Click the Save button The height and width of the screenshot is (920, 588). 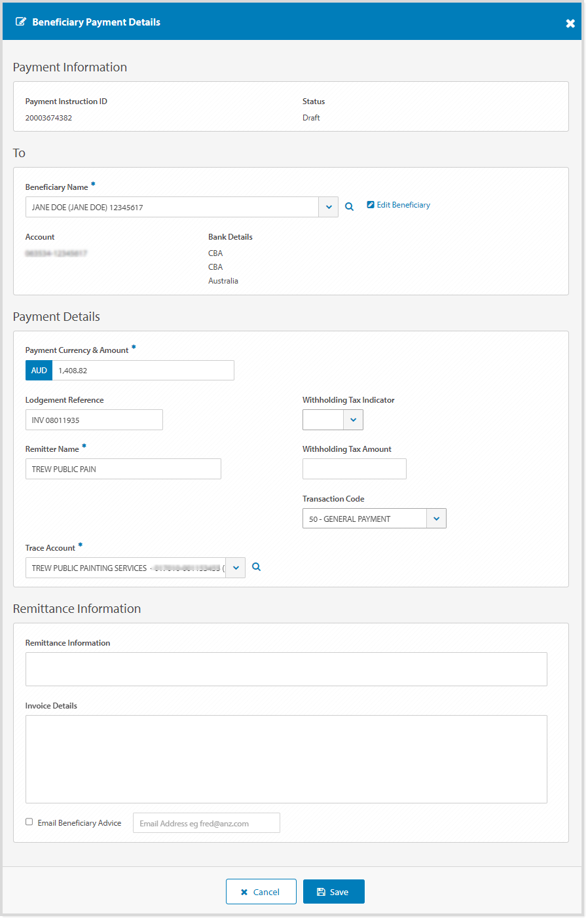(x=334, y=891)
